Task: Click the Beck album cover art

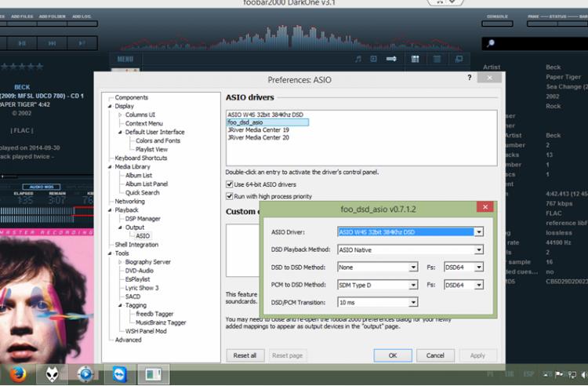Action: point(46,297)
